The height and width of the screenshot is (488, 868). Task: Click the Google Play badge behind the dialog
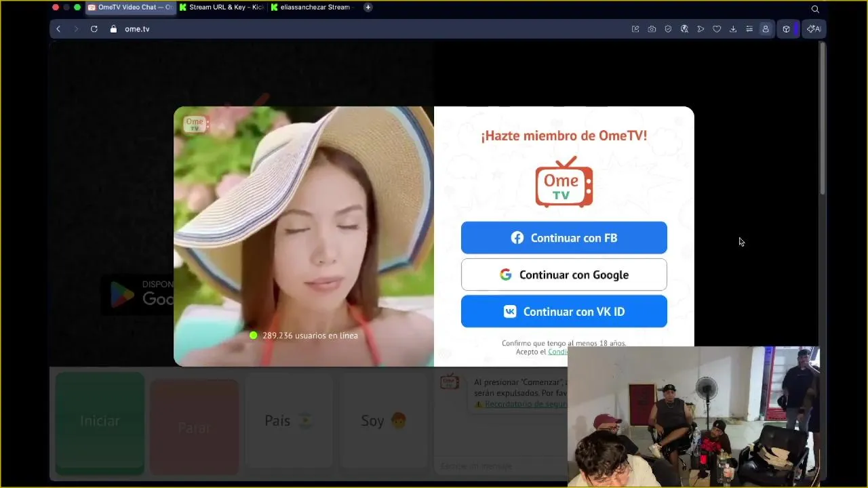(x=138, y=293)
